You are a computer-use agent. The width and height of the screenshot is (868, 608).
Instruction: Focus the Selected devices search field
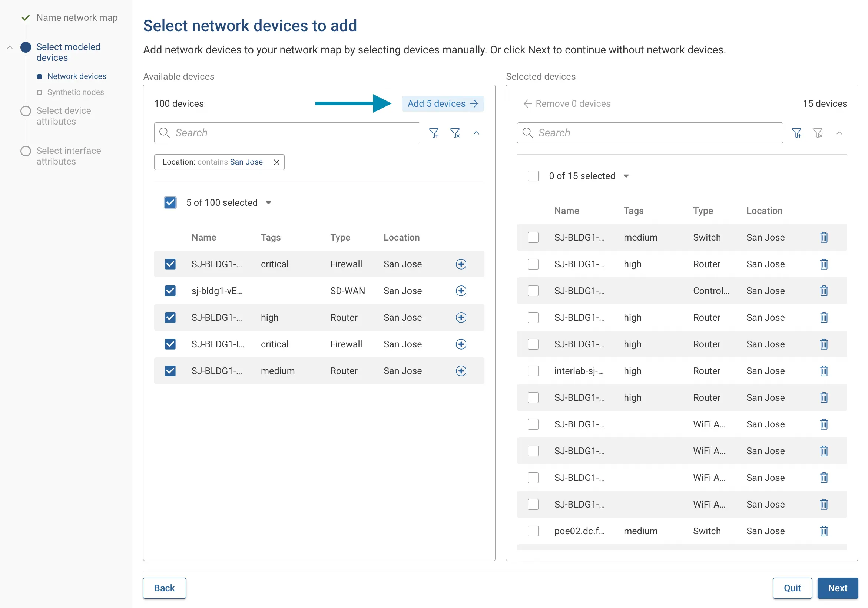click(649, 133)
